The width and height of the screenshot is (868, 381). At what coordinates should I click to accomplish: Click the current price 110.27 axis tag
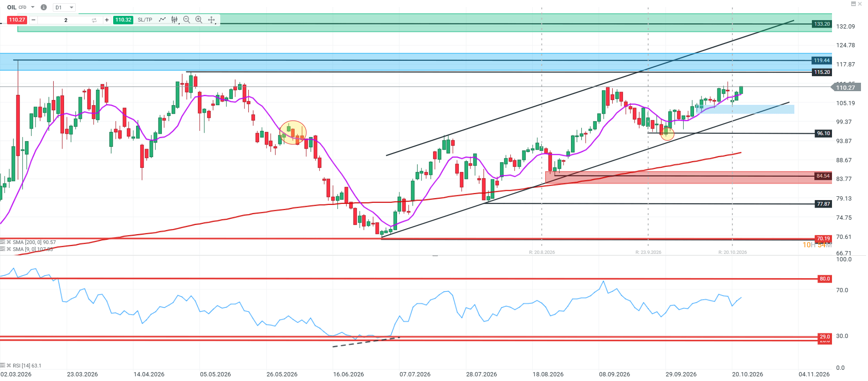[x=846, y=87]
